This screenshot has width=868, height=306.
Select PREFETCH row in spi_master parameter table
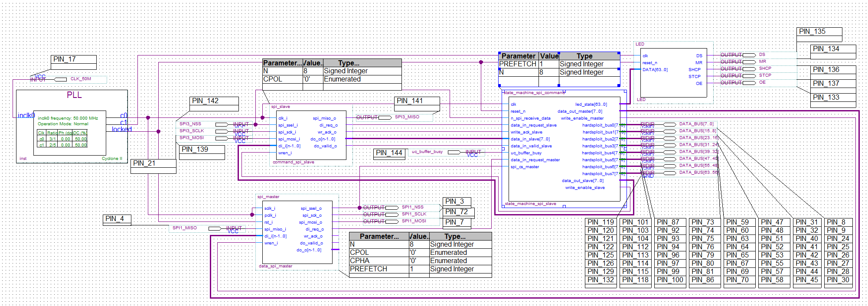[x=421, y=269]
